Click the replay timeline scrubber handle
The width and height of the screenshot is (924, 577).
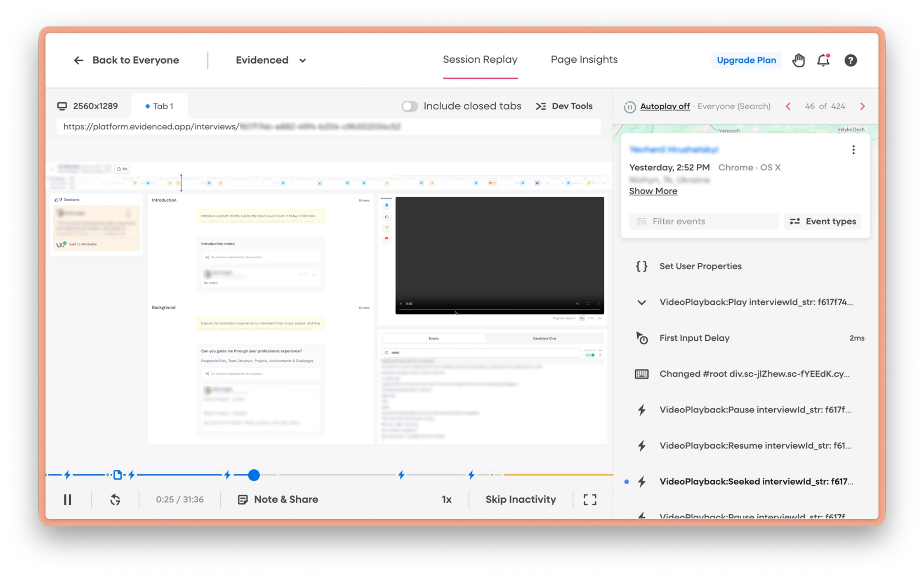254,475
